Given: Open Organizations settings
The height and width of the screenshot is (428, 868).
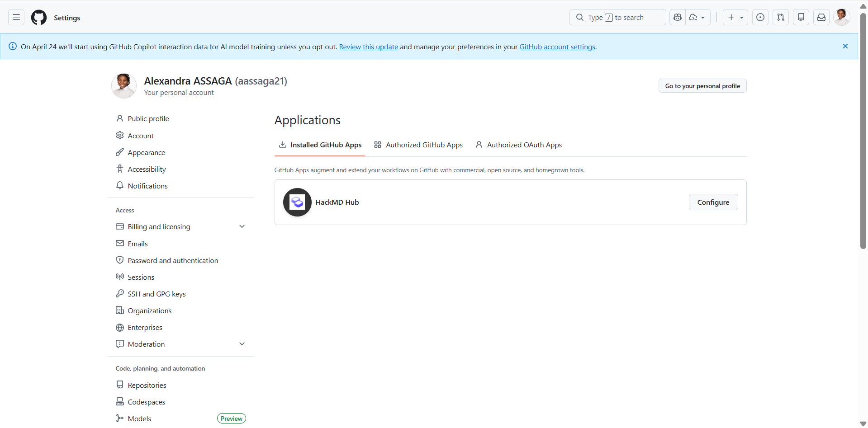Looking at the screenshot, I should 181,310.
